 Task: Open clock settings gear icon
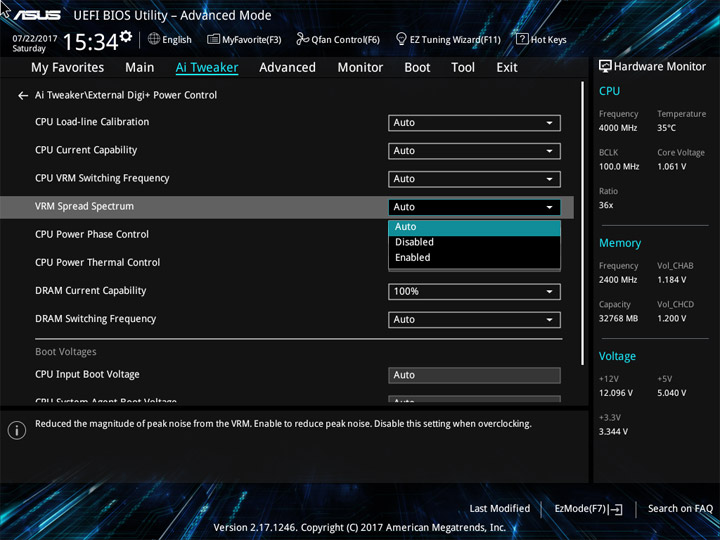click(126, 36)
